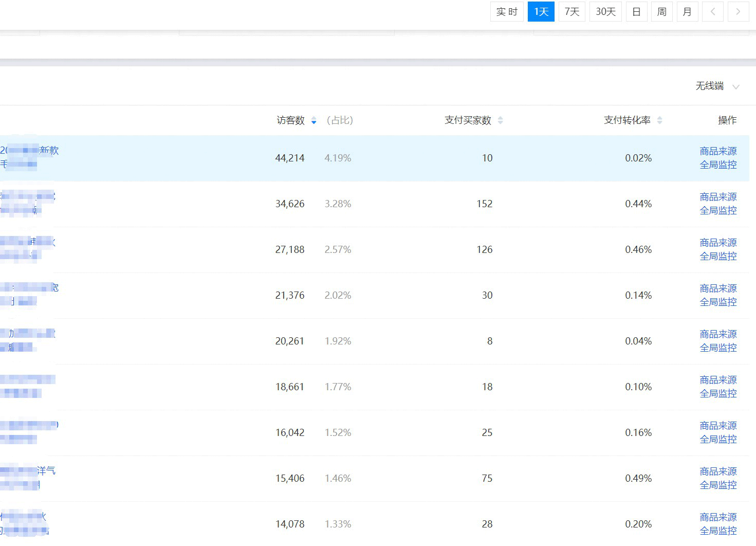Choose the 30天 time range
Image resolution: width=756 pixels, height=546 pixels.
[605, 12]
